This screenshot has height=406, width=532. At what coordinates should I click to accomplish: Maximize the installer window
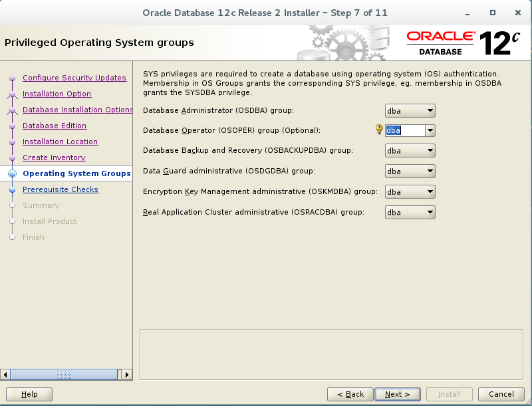click(x=493, y=13)
